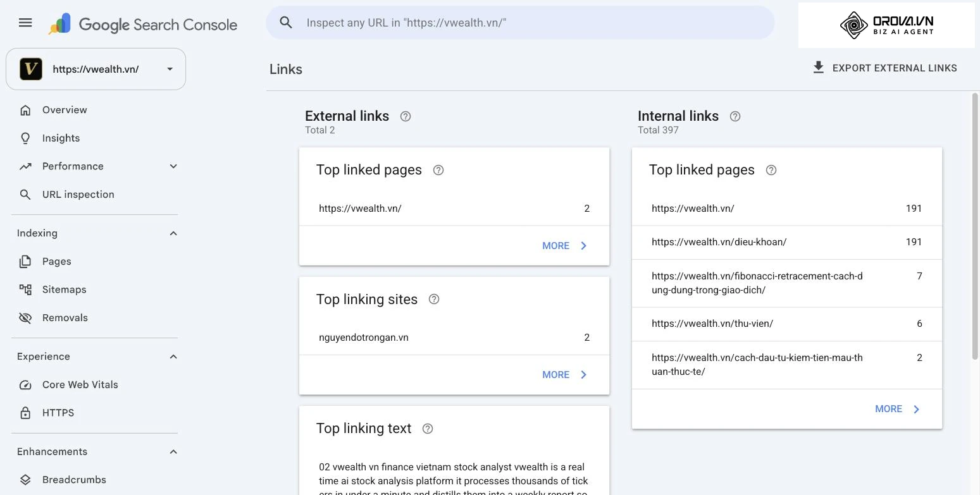Select linking site nguyendotrongan.vn
This screenshot has width=980, height=495.
click(454, 338)
